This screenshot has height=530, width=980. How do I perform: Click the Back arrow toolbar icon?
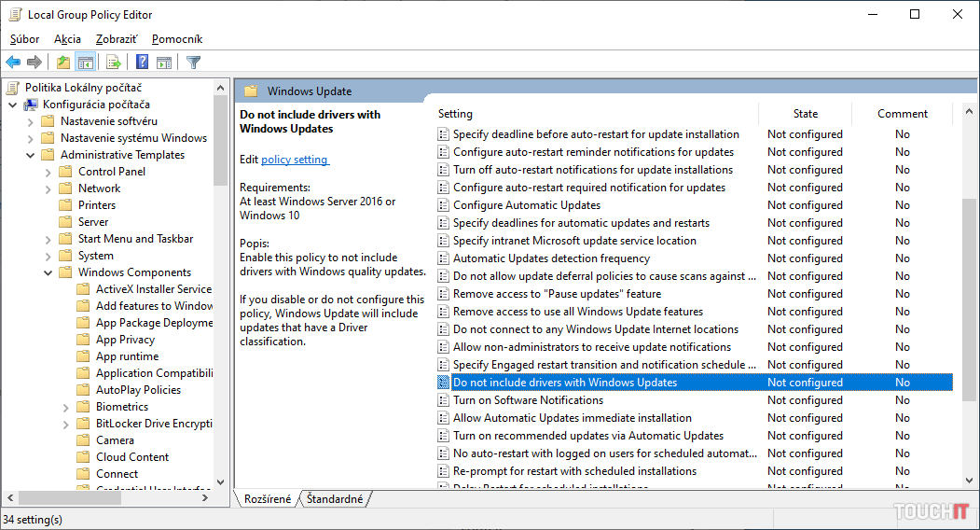point(13,63)
